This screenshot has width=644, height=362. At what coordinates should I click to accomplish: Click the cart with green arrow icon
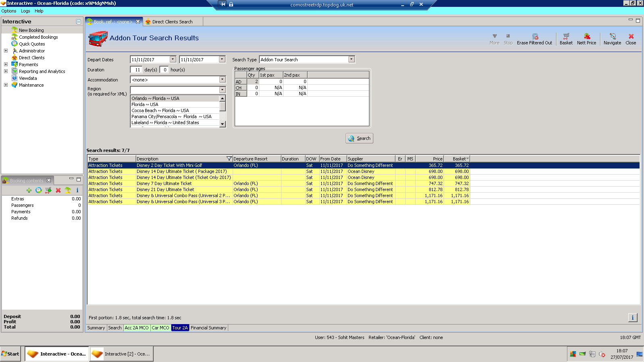click(x=48, y=190)
